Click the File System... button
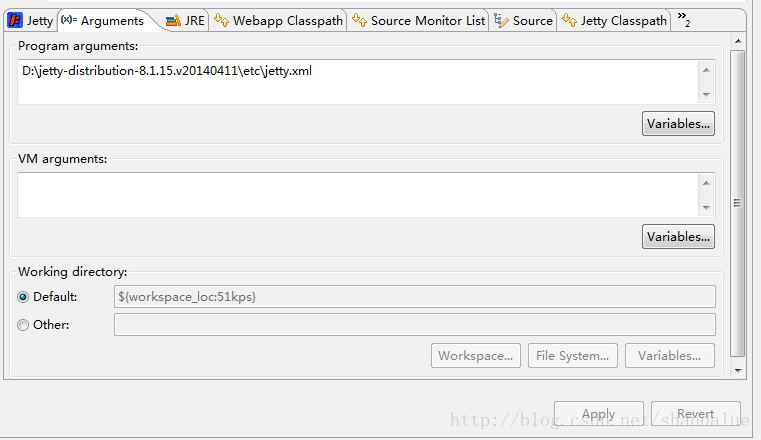Viewport: 761px width, 440px height. 573,356
